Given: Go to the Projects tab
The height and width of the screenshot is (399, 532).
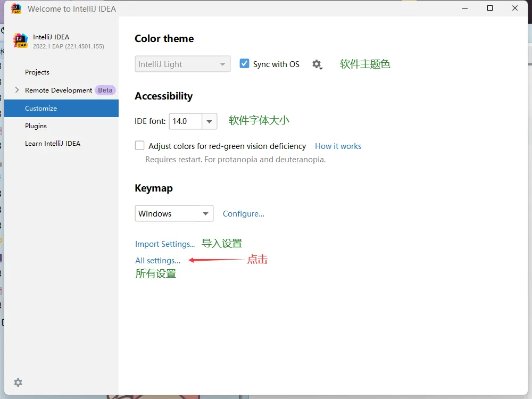Looking at the screenshot, I should (37, 72).
